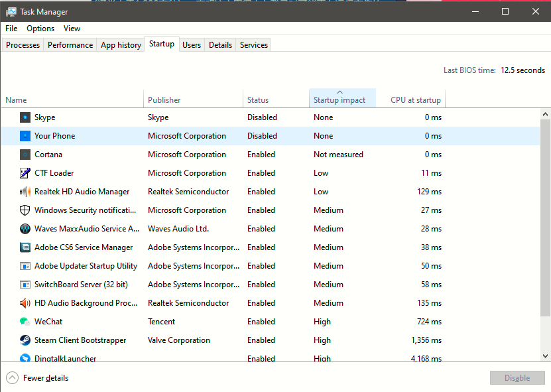Click the Adobe CS6 Service Manager icon
The height and width of the screenshot is (392, 551).
tap(25, 247)
